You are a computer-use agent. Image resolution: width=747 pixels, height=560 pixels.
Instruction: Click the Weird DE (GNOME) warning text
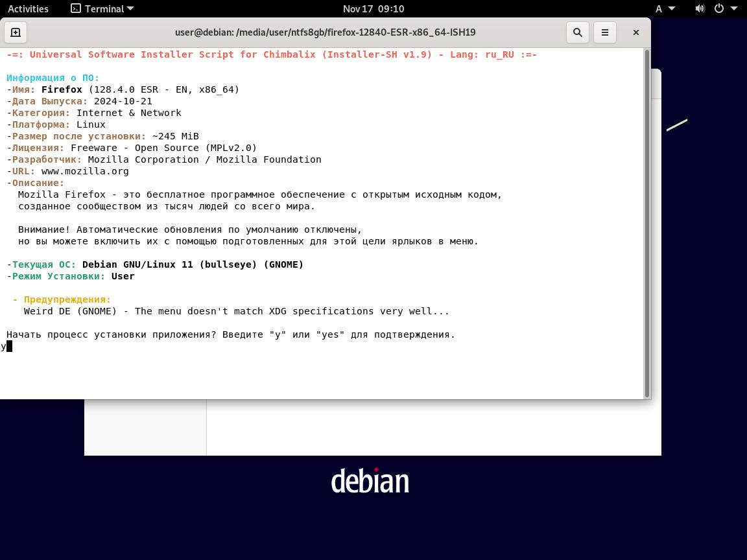coord(236,311)
